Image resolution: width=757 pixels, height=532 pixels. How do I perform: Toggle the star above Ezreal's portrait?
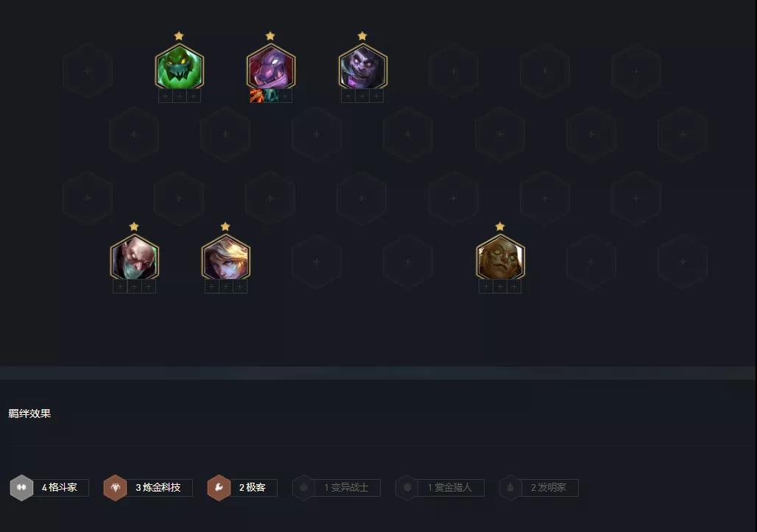[225, 226]
